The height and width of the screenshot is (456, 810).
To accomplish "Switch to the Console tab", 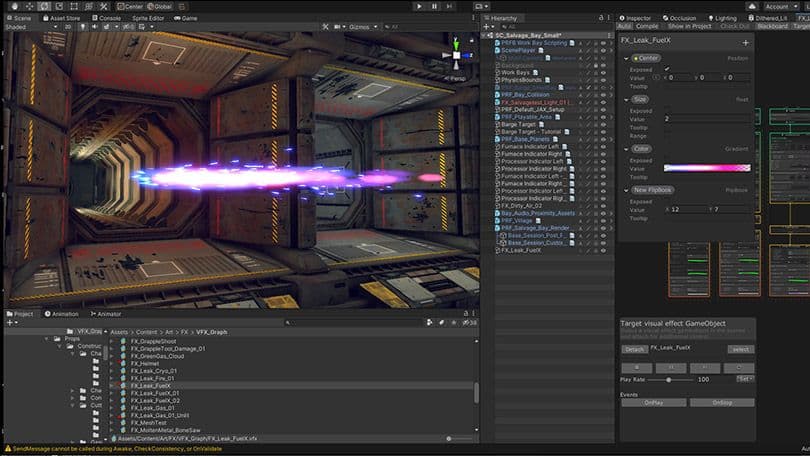I will click(x=108, y=18).
